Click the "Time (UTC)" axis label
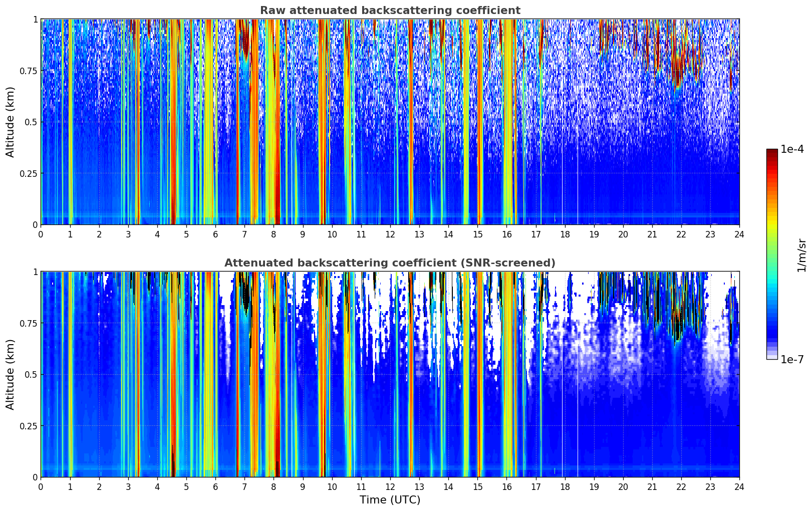 (390, 500)
